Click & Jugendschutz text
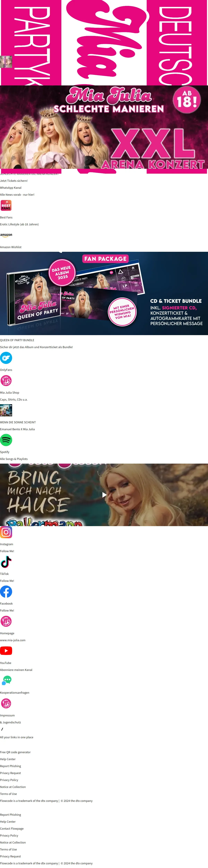This screenshot has width=208, height=868. point(10,722)
